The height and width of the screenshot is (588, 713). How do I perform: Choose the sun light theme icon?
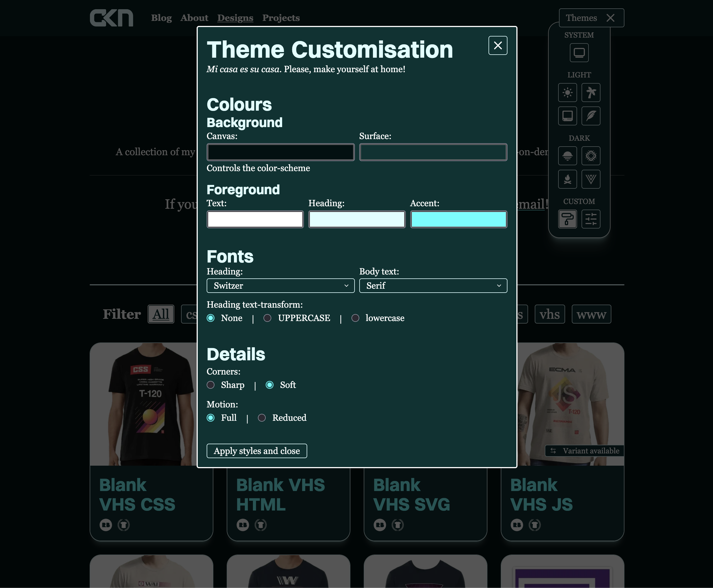click(567, 93)
